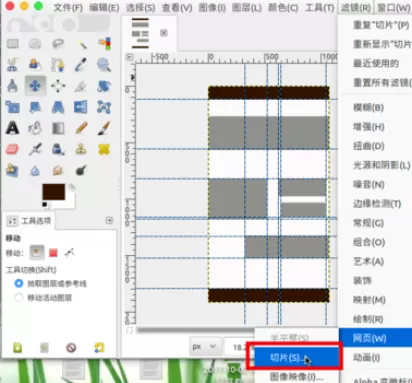Set move mode to layer
Viewport: 412px width, 383px height.
pos(37,253)
